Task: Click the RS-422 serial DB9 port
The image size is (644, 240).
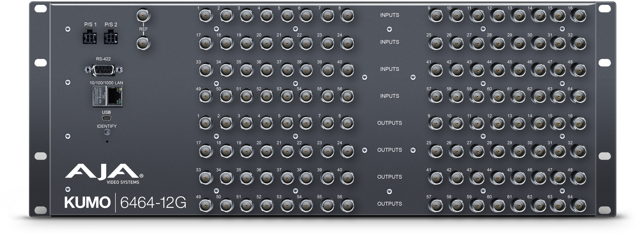Action: click(x=104, y=70)
